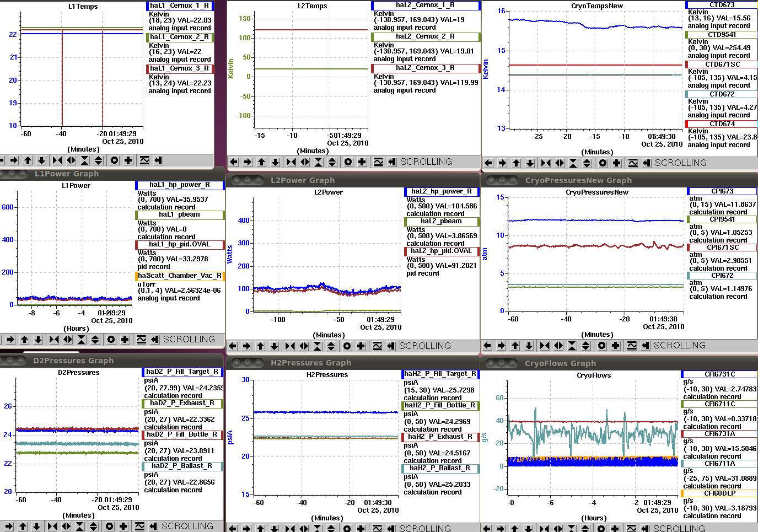
Task: Zoom out Y axis on CryoTempsNew graph
Action: (x=587, y=163)
